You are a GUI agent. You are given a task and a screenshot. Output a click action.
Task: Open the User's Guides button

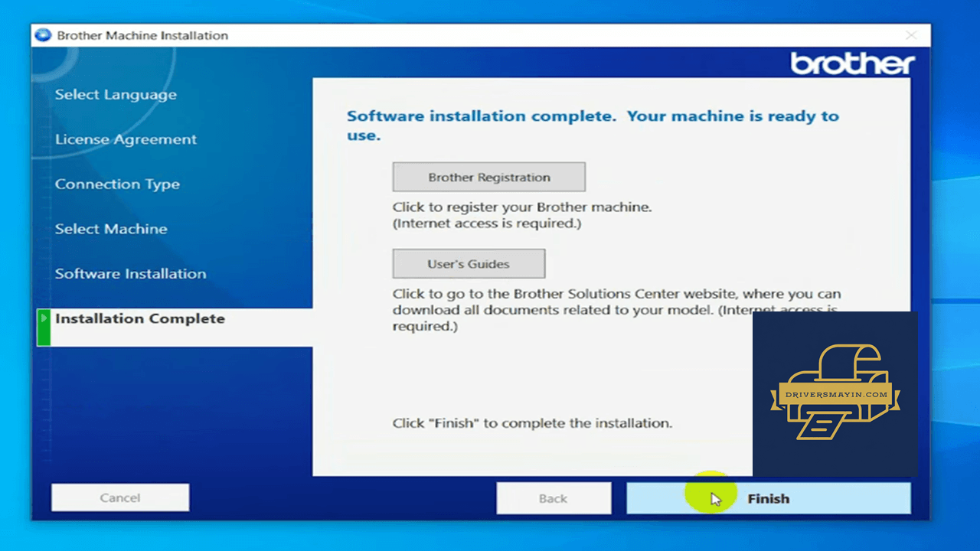pyautogui.click(x=469, y=263)
